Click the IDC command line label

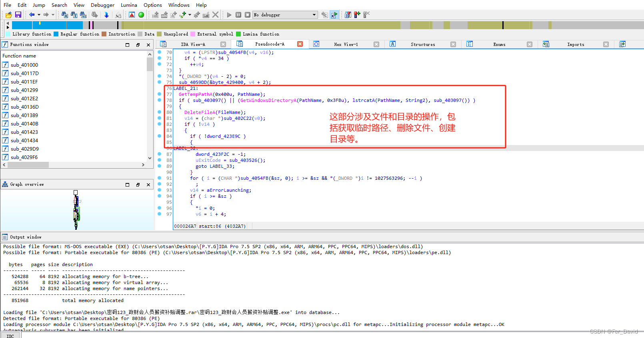[10, 336]
